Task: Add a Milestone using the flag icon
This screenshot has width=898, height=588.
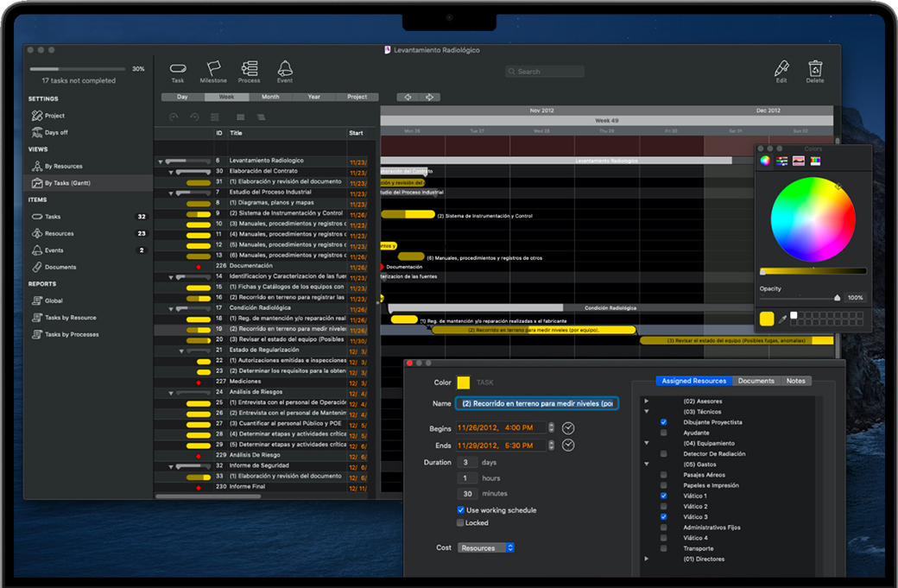Action: pos(213,69)
